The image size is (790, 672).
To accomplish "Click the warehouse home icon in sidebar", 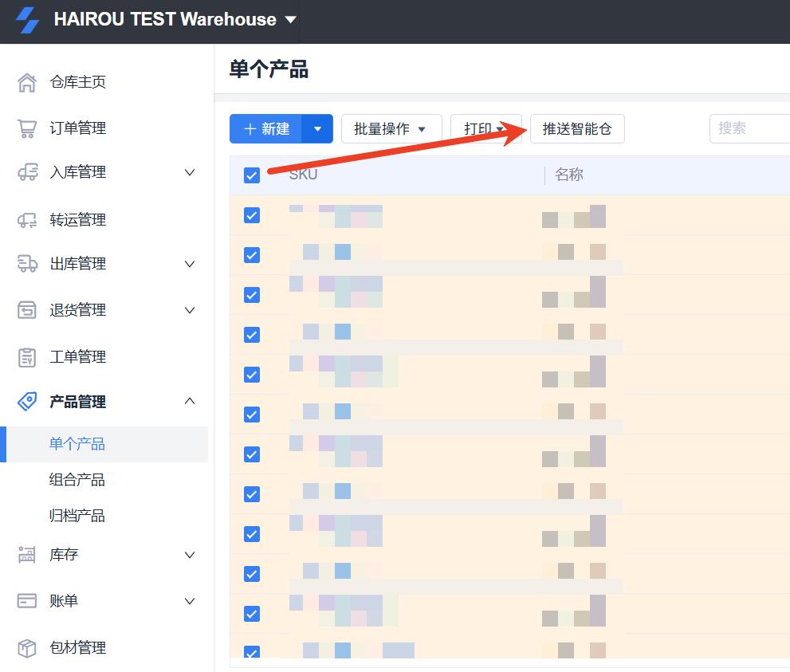I will (x=27, y=82).
